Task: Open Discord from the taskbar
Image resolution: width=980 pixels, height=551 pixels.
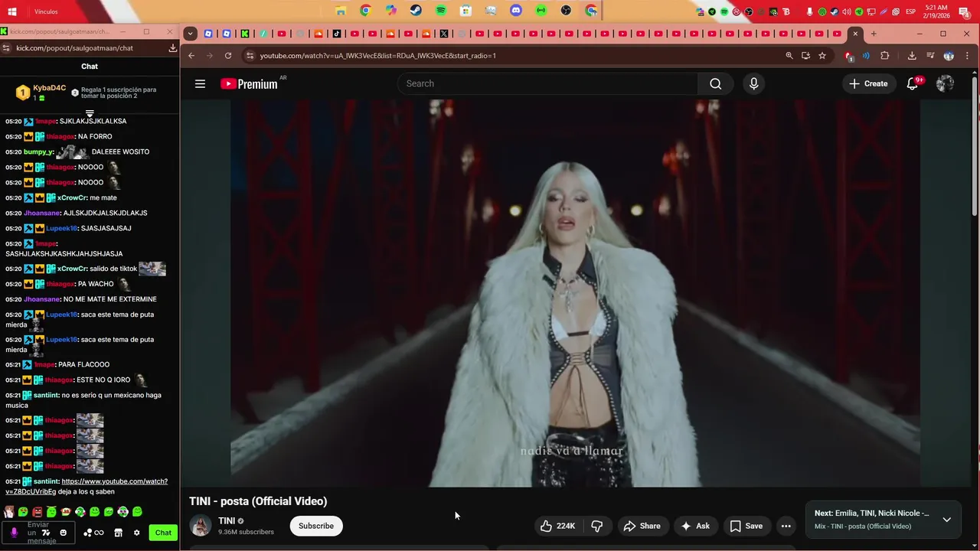Action: [516, 11]
